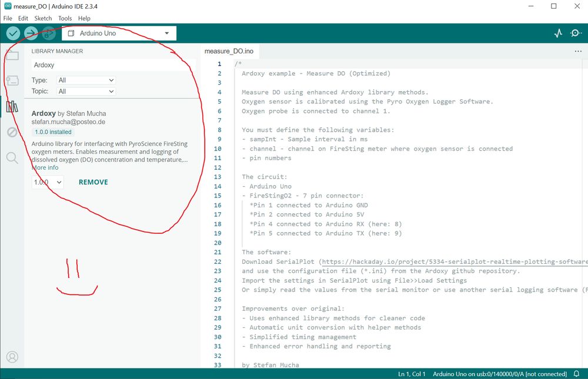Open the account profile icon

pos(12,357)
